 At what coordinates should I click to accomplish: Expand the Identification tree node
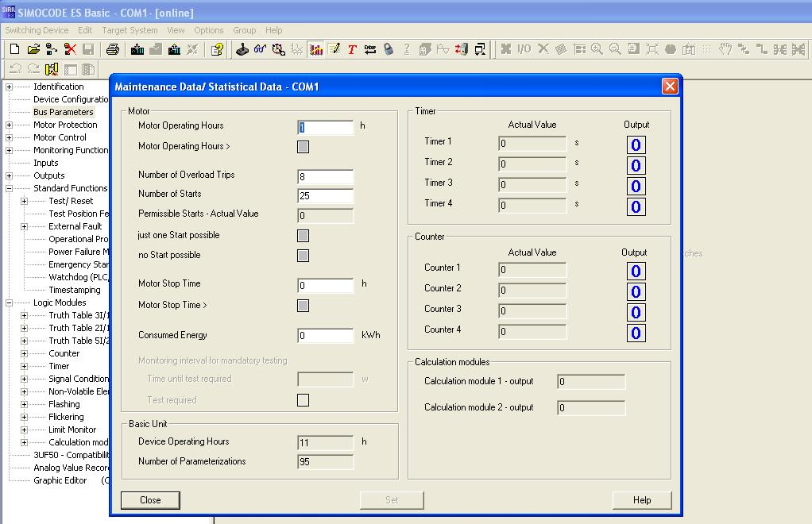point(9,87)
